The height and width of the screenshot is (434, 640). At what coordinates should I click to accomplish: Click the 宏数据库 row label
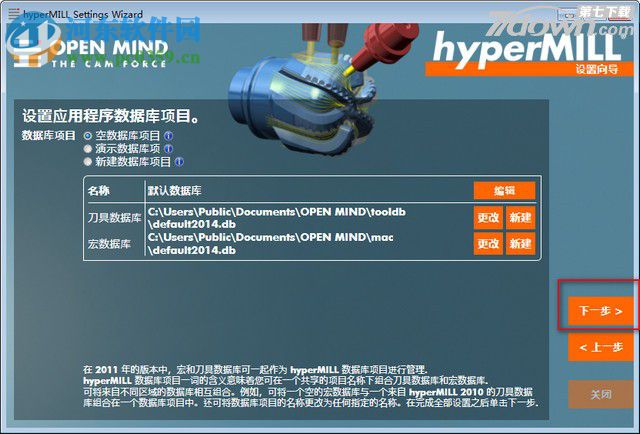click(x=109, y=244)
